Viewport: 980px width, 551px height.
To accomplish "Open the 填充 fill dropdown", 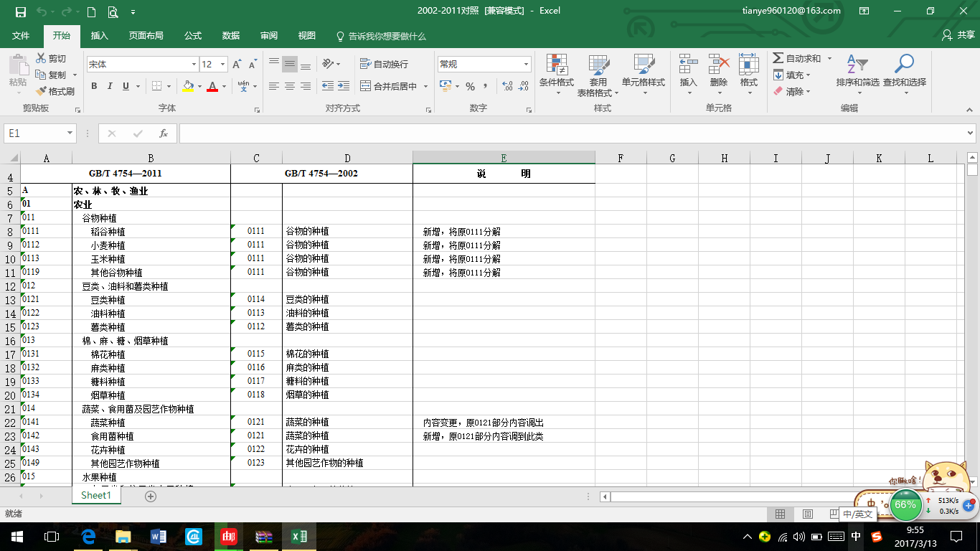I will [x=792, y=75].
